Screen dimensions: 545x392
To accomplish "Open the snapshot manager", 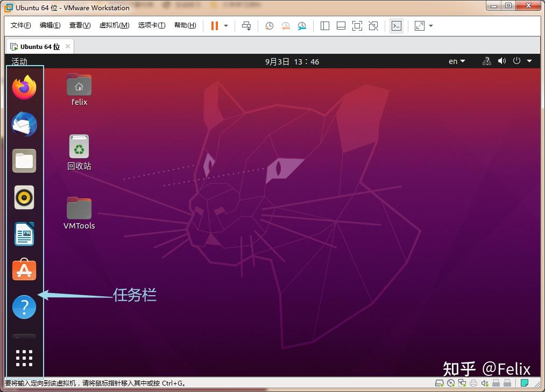I will [x=301, y=25].
